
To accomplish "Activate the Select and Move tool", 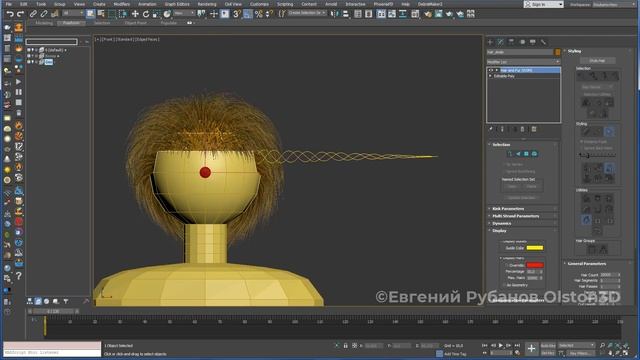I will pyautogui.click(x=135, y=14).
